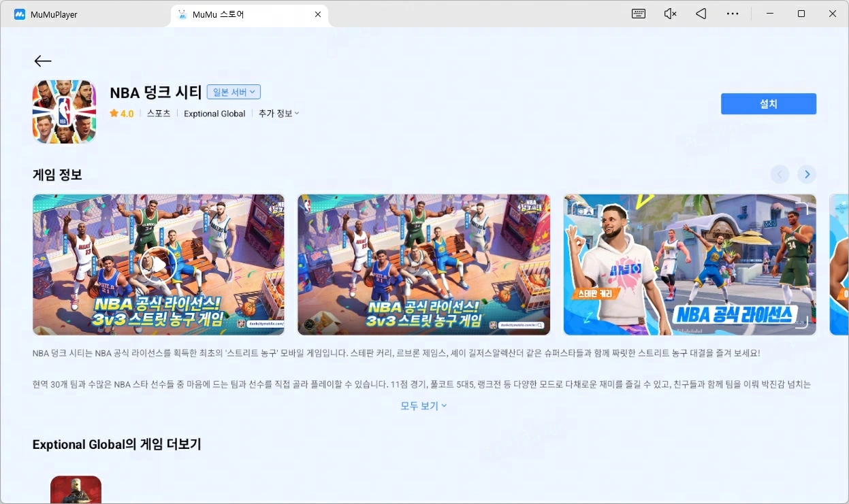Click the 게임 정보 heading
Screen dimensions: 849x504
point(57,175)
